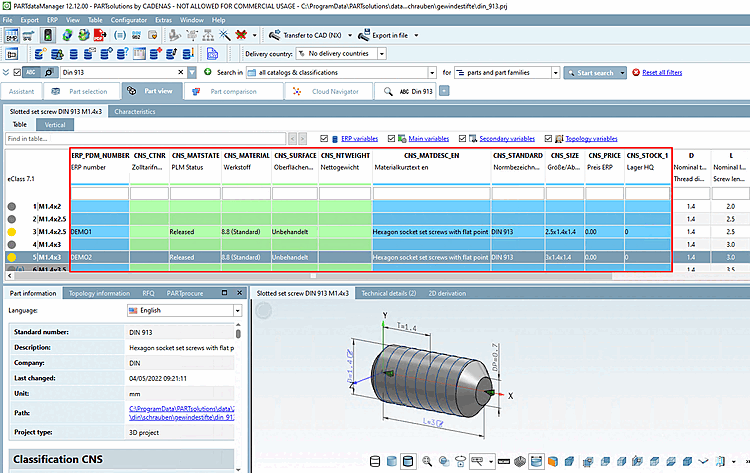Click the red PDF export icon
Image resolution: width=750 pixels, height=473 pixels.
pos(100,35)
